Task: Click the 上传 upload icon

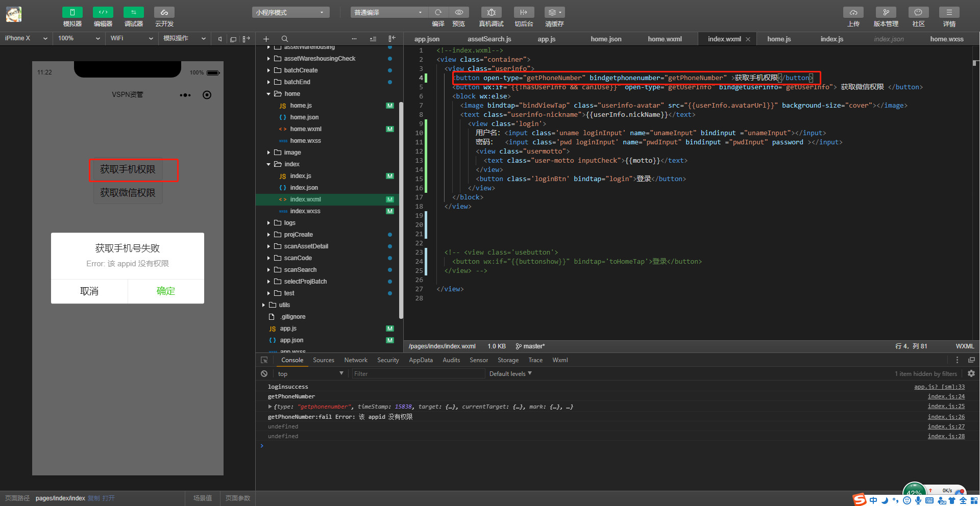Action: click(853, 13)
